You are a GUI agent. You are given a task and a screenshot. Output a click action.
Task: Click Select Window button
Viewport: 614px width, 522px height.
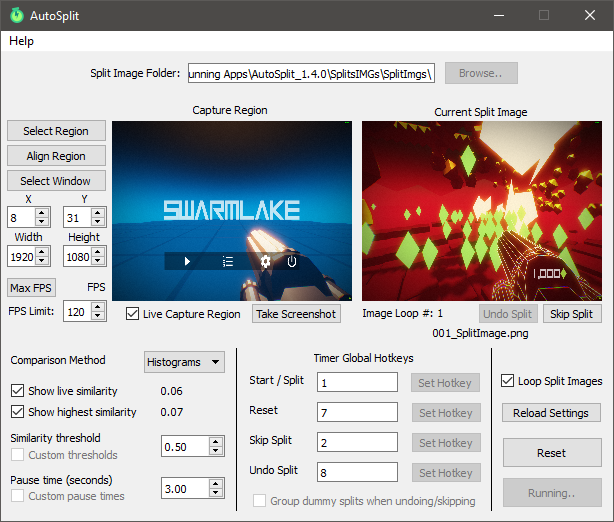[x=56, y=181]
